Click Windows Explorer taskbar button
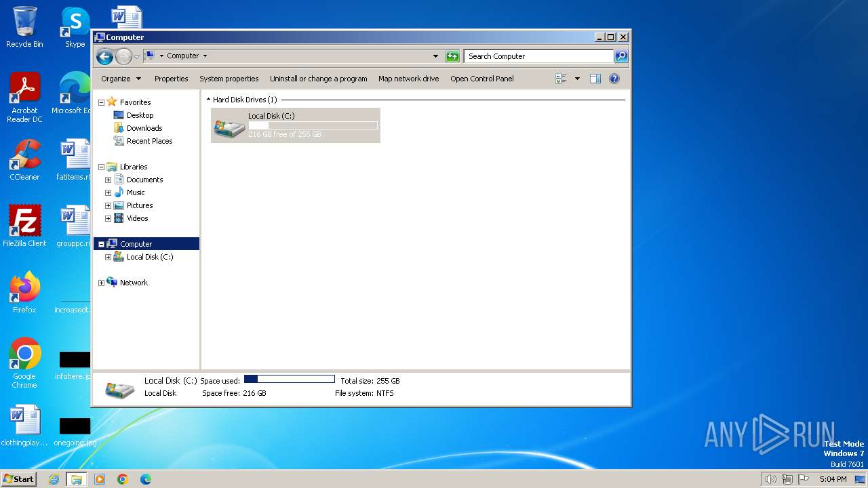Image resolution: width=868 pixels, height=488 pixels. point(77,479)
